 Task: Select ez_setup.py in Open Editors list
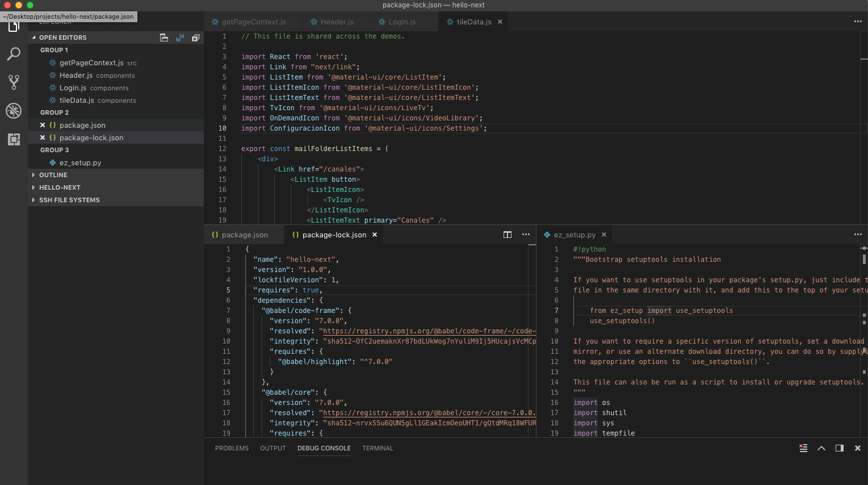(x=116, y=162)
